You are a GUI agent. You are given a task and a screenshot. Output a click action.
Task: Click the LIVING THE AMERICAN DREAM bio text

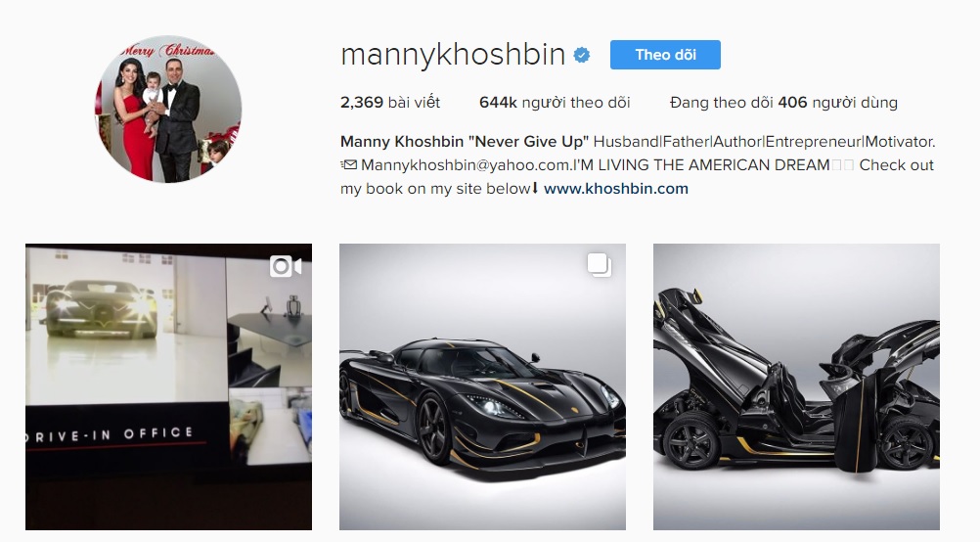(x=714, y=165)
